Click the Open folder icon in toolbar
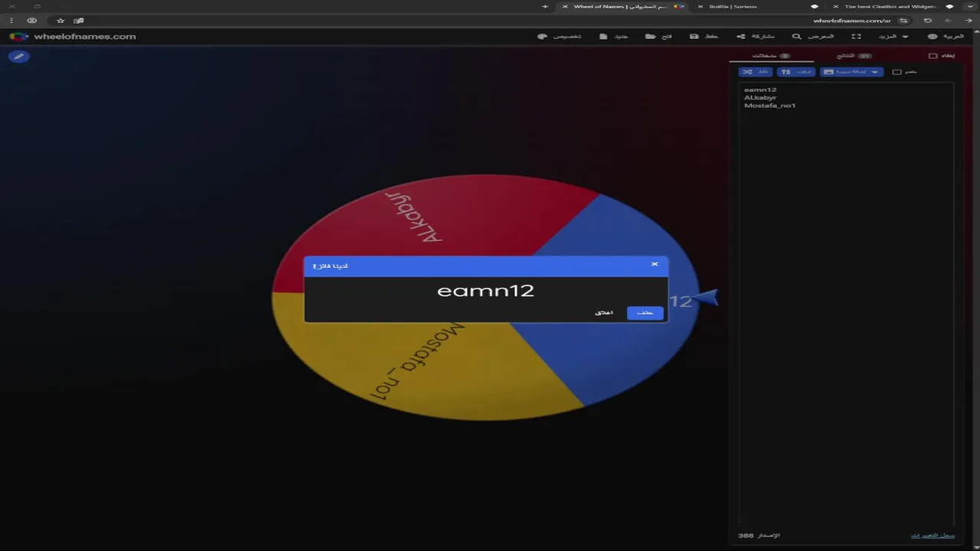980x551 pixels. point(650,36)
